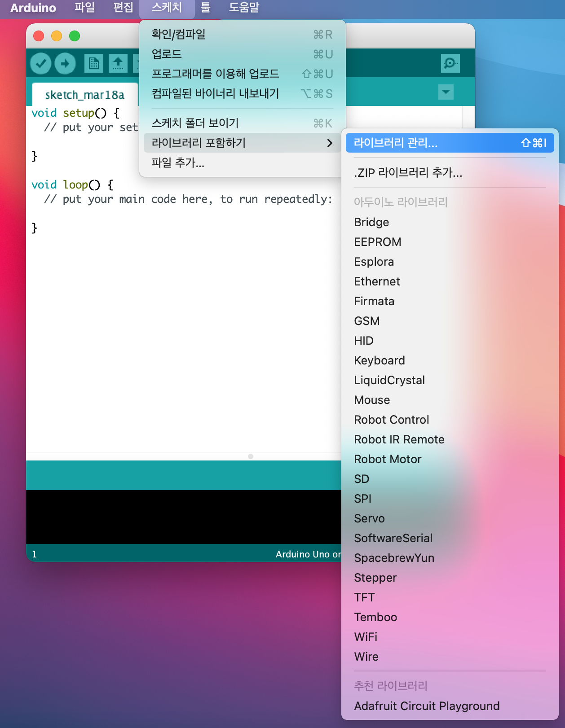Include the Esplora library
Image resolution: width=565 pixels, height=728 pixels.
point(450,262)
